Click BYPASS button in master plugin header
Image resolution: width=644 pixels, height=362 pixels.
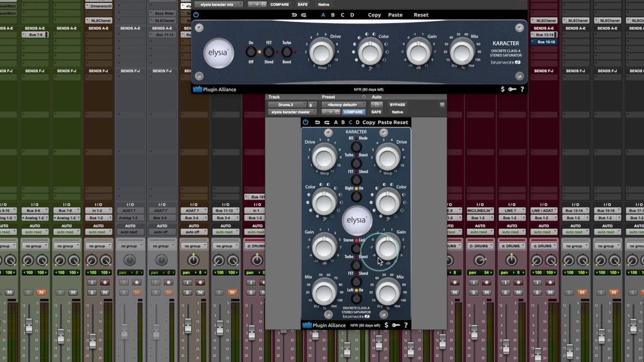coord(397,105)
